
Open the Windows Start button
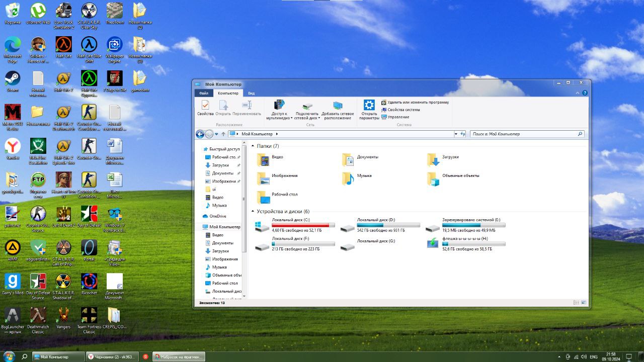coord(9,356)
